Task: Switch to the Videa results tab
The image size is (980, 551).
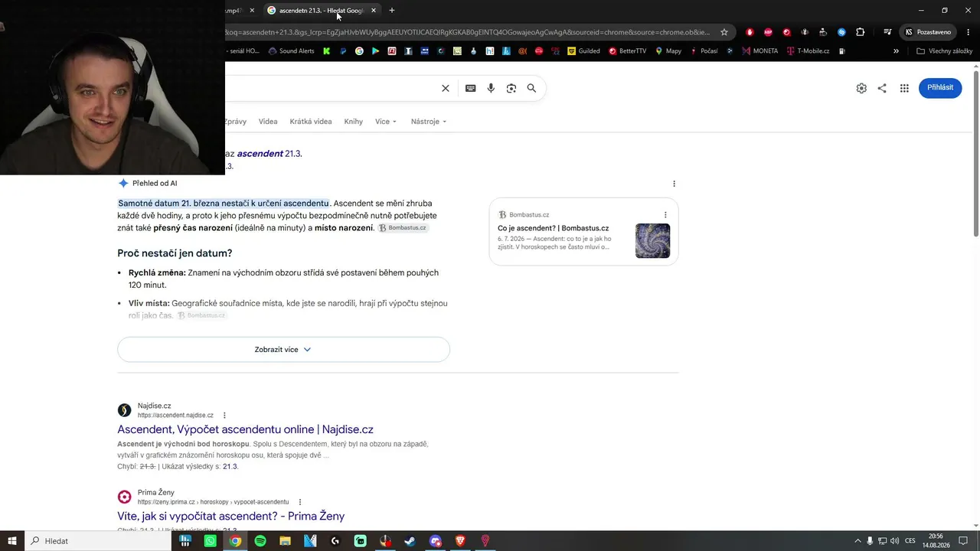Action: click(x=268, y=122)
